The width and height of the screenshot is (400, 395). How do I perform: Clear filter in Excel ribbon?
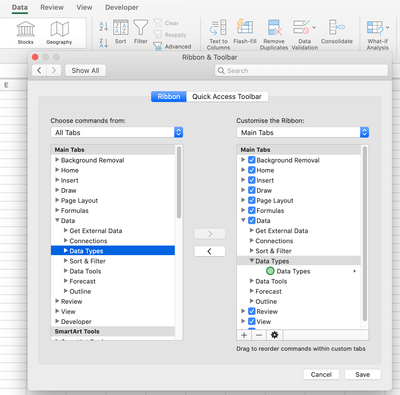coord(166,23)
